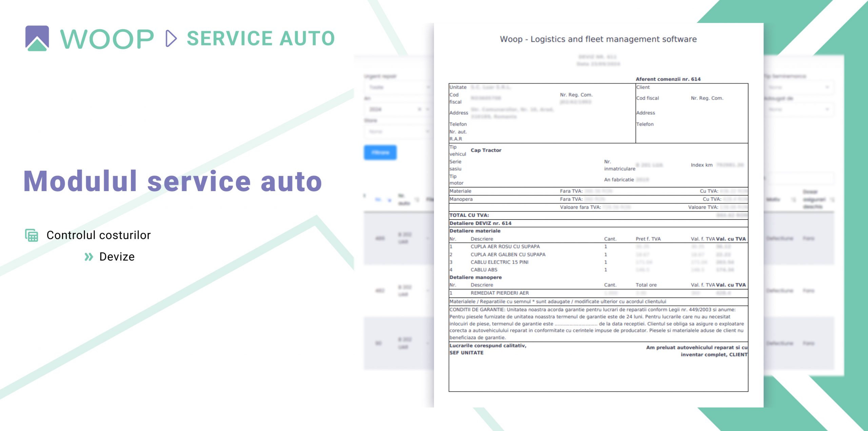
Task: Click the An fabricatie label
Action: click(619, 180)
